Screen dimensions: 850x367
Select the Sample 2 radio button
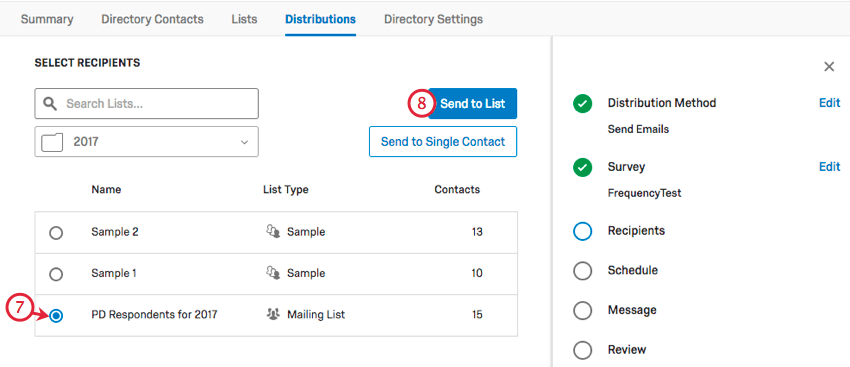56,233
